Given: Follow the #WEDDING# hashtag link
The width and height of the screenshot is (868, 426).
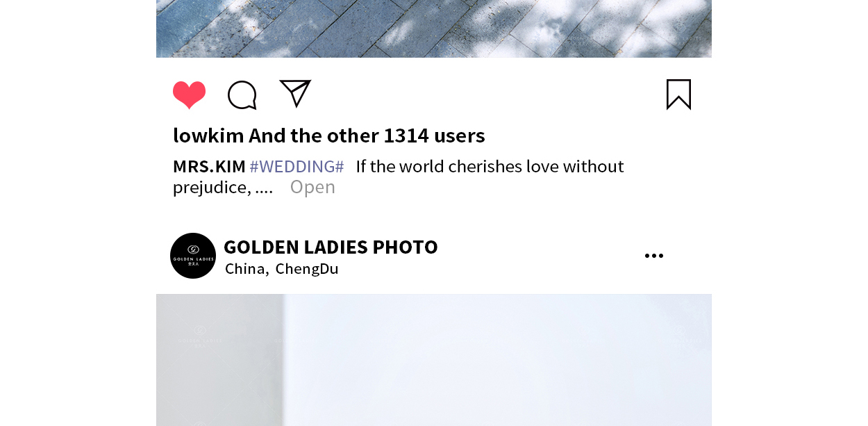Looking at the screenshot, I should coord(297,167).
